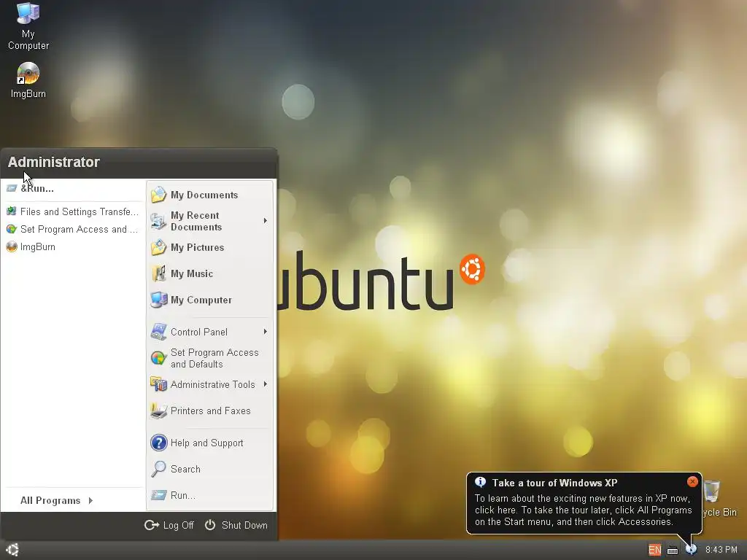Screen dimensions: 747x560
Task: Expand My Recent Documents submenu arrow
Action: coord(266,220)
